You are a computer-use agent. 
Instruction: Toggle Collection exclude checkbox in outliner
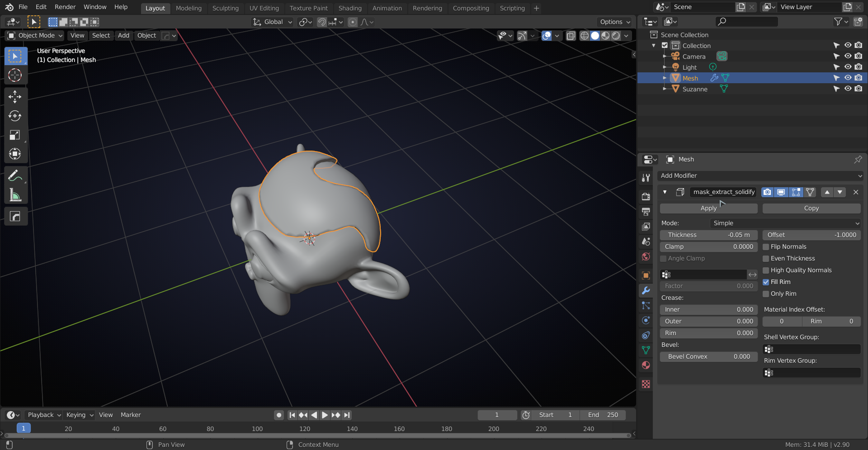click(x=665, y=46)
